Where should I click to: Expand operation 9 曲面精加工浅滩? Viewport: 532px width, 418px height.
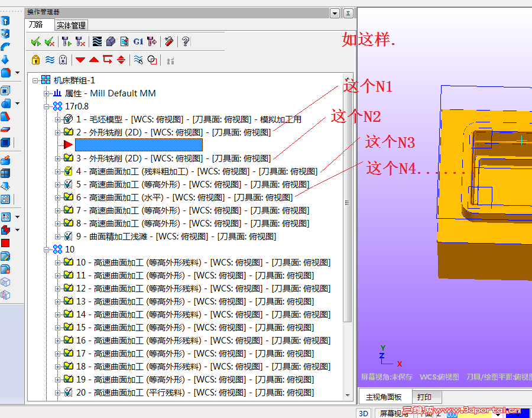(58, 237)
